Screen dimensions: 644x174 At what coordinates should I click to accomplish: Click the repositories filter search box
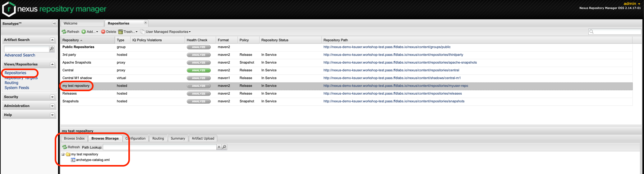(614, 32)
